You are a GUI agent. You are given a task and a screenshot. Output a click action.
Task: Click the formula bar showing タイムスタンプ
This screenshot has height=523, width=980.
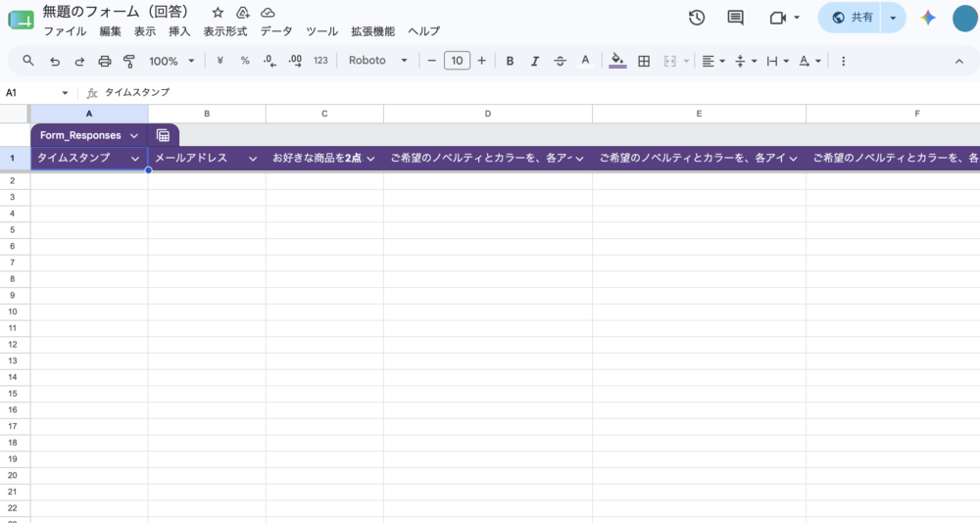tap(537, 92)
